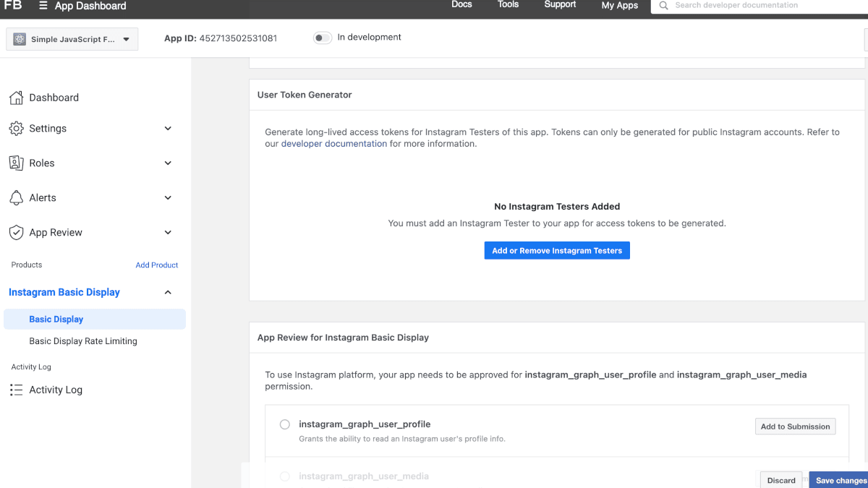Screen dimensions: 868x488
Task: Open My Apps in top navigation
Action: [x=620, y=5]
